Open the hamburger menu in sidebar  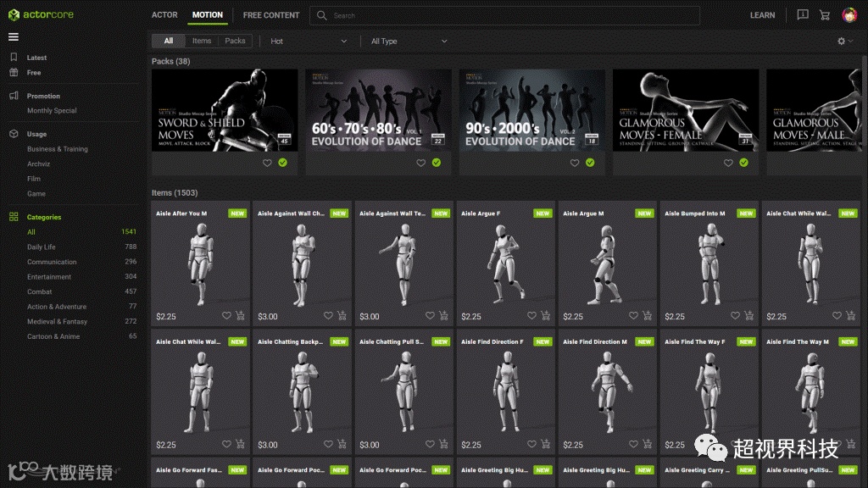pyautogui.click(x=14, y=37)
